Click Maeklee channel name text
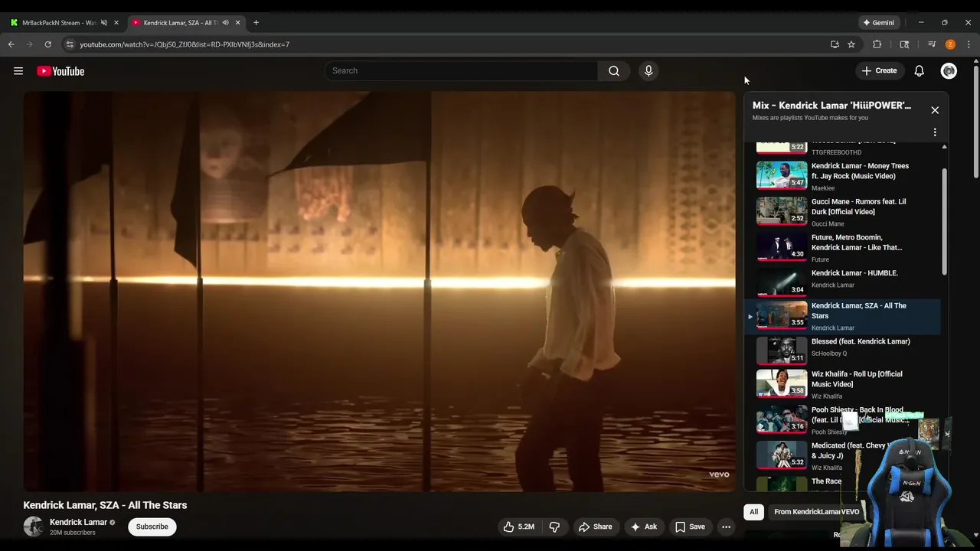The image size is (980, 551). [823, 188]
